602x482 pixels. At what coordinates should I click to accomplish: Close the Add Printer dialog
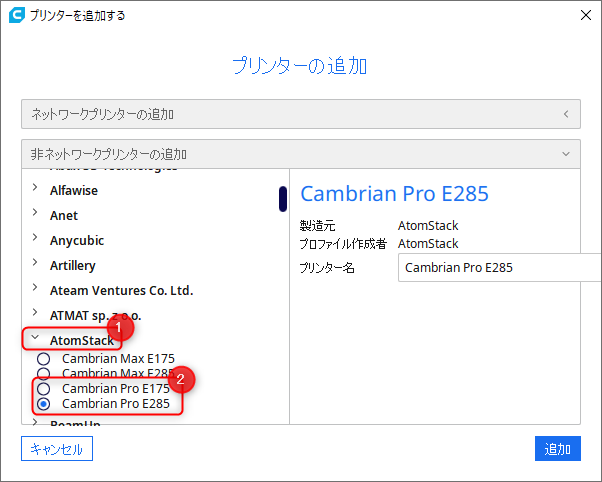tap(585, 15)
